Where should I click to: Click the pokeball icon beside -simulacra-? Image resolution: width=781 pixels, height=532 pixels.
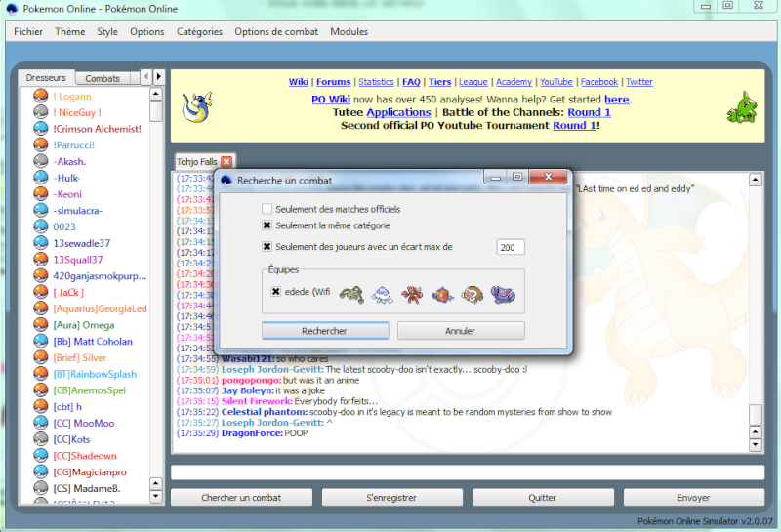point(40,210)
